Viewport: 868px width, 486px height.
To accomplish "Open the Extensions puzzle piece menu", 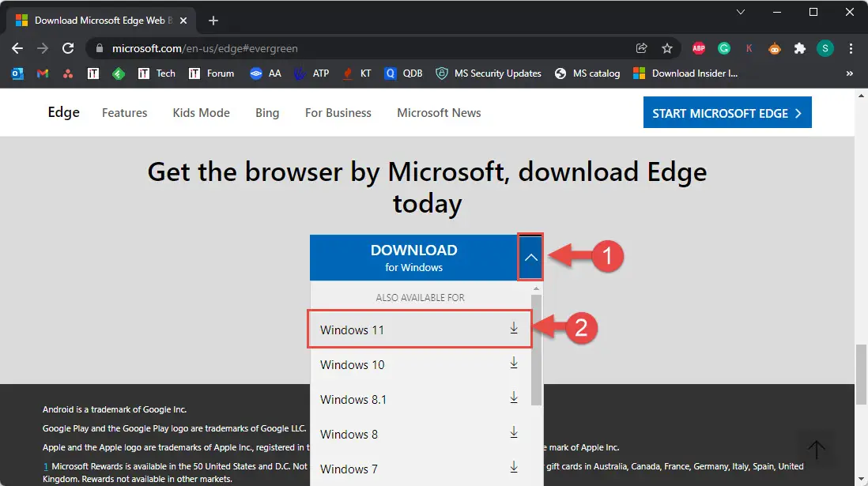I will click(x=800, y=48).
